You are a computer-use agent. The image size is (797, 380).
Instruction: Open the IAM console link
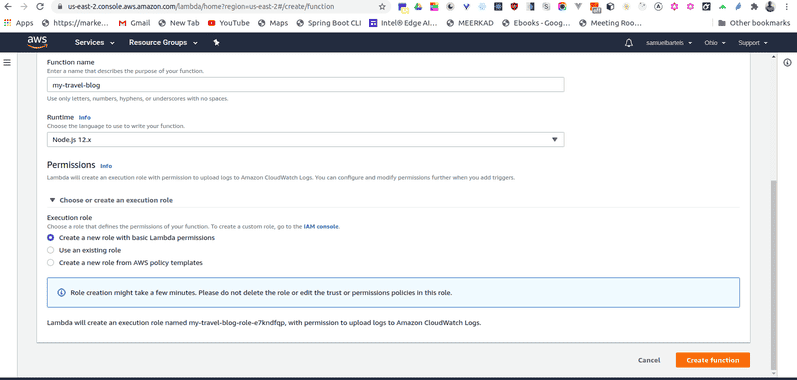click(x=321, y=227)
